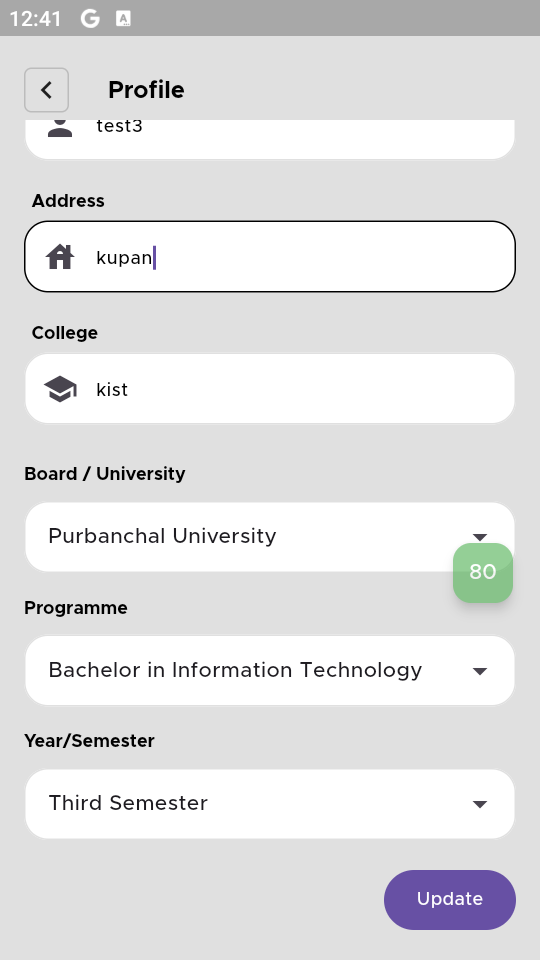Tap the back arrow button
The height and width of the screenshot is (960, 540).
click(x=47, y=90)
